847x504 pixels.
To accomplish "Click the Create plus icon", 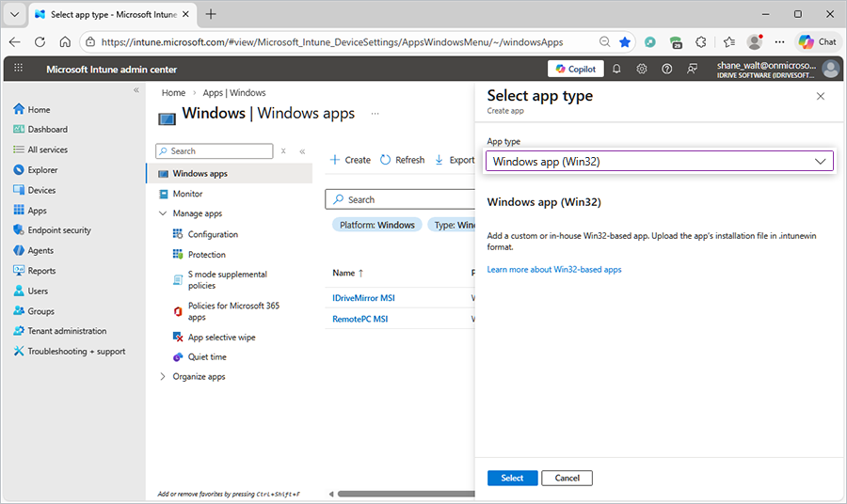I will pos(334,160).
